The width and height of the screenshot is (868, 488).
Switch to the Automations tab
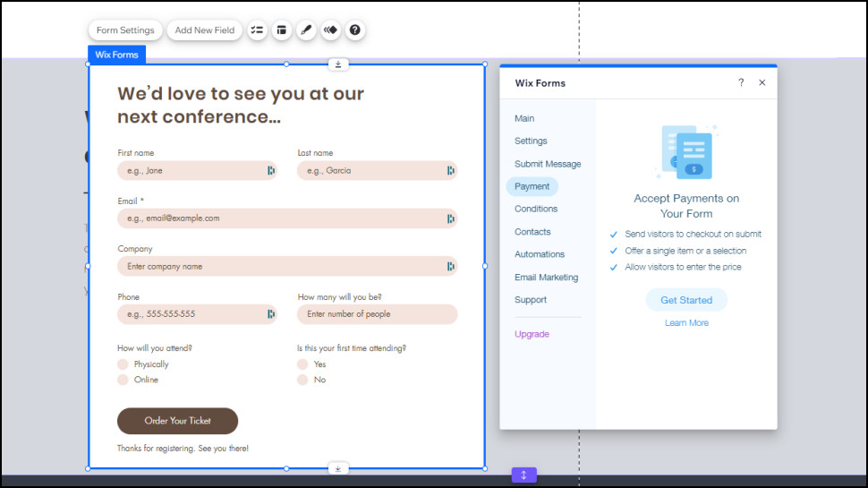point(539,254)
